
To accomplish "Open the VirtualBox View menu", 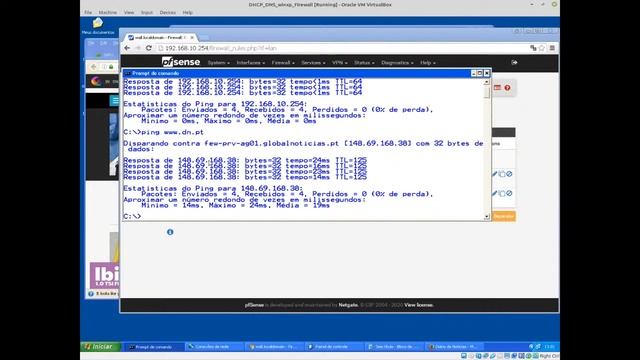I will tap(129, 13).
